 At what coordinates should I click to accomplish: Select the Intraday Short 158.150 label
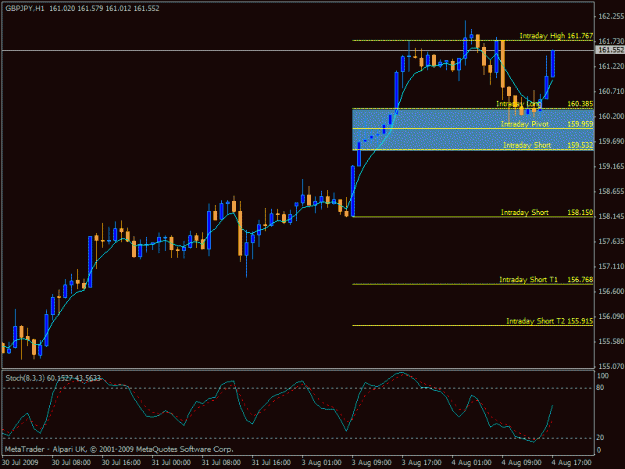coord(546,212)
